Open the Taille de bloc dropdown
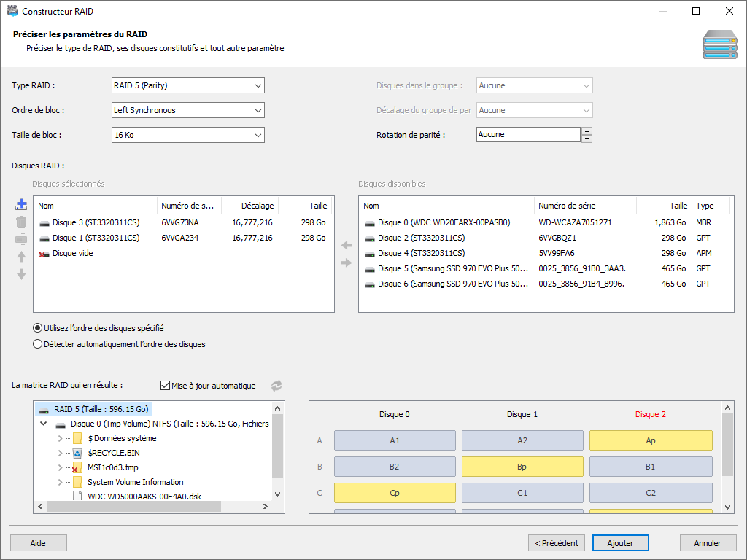Image resolution: width=747 pixels, height=560 pixels. pyautogui.click(x=188, y=135)
